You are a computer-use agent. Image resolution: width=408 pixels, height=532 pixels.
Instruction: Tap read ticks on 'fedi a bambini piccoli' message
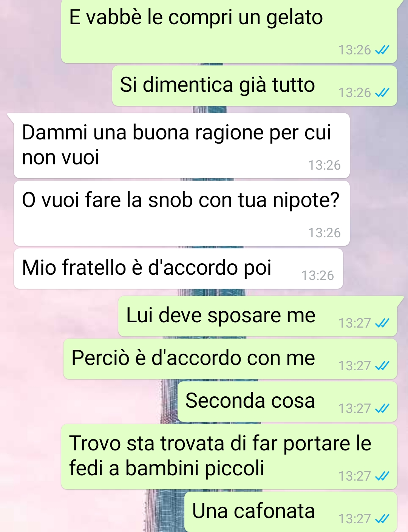[382, 476]
